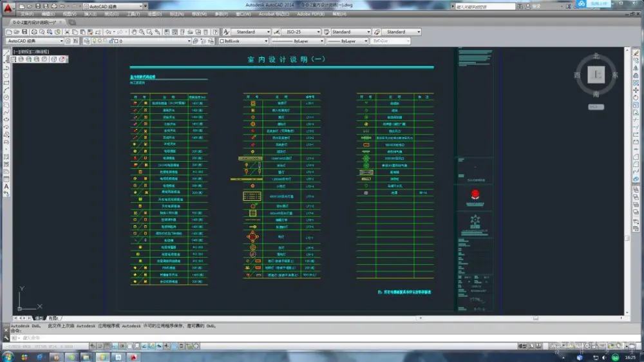Click the Save icon in standard toolbar

click(24, 32)
